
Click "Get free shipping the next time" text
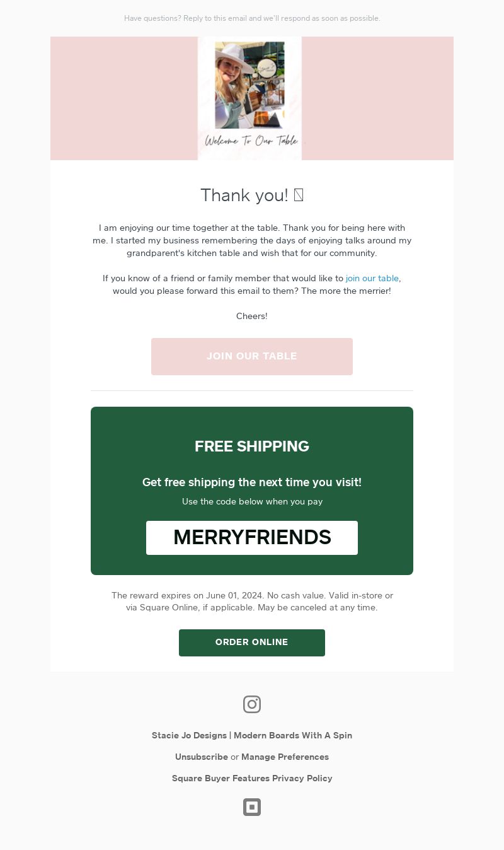tap(252, 482)
